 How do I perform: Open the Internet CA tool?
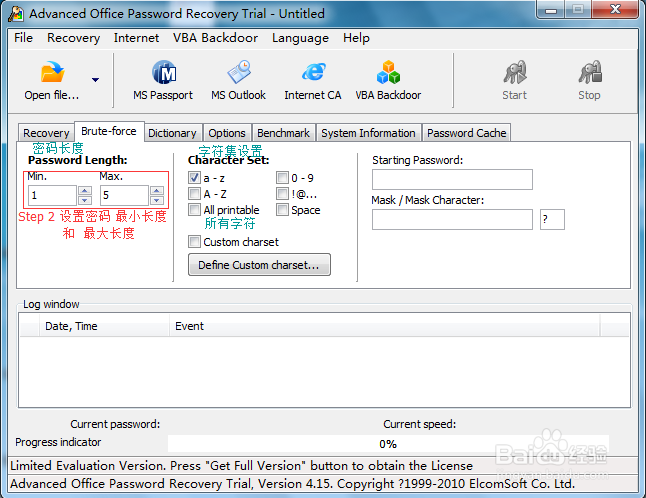pyautogui.click(x=313, y=81)
